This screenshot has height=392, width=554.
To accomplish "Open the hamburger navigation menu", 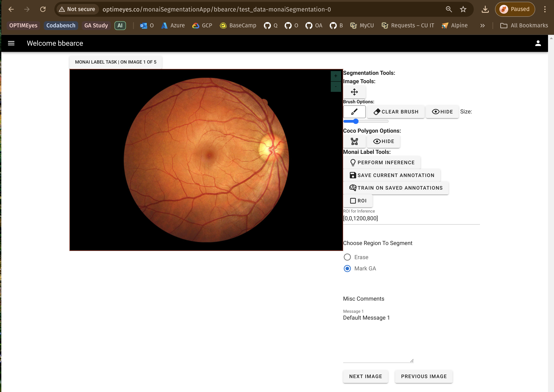I will (11, 43).
